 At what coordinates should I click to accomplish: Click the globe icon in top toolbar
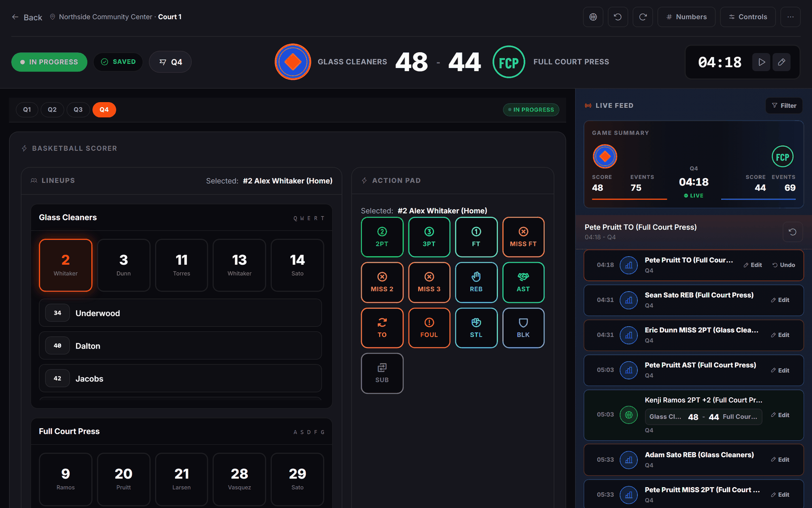pos(593,17)
